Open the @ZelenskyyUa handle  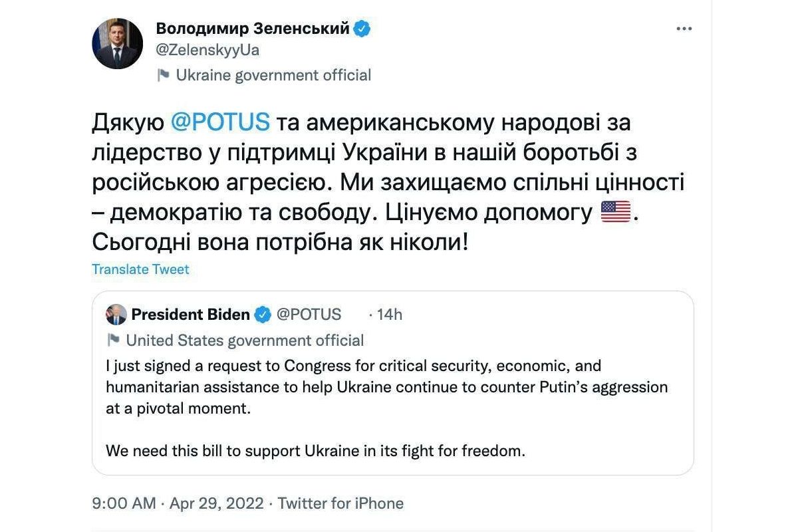click(x=207, y=51)
